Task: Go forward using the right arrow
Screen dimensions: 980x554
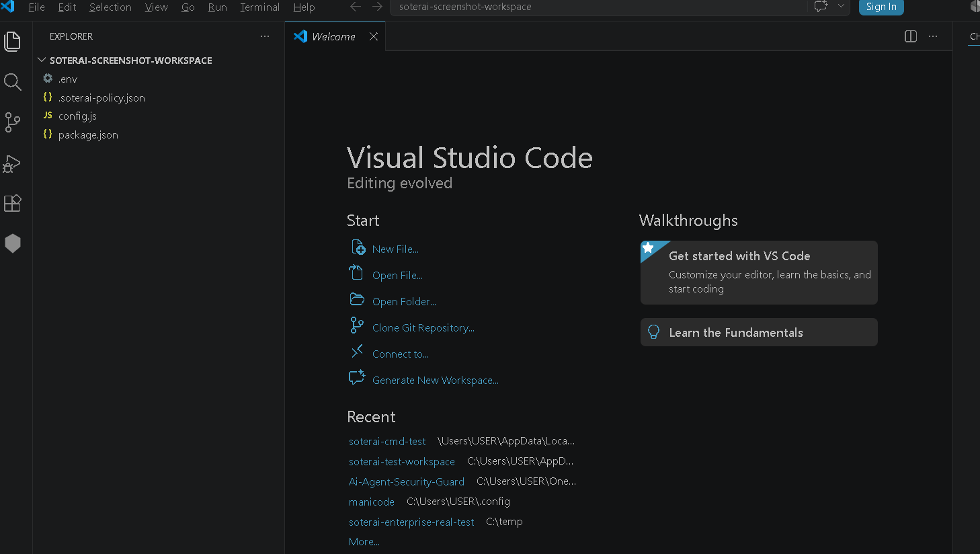Action: click(x=378, y=7)
